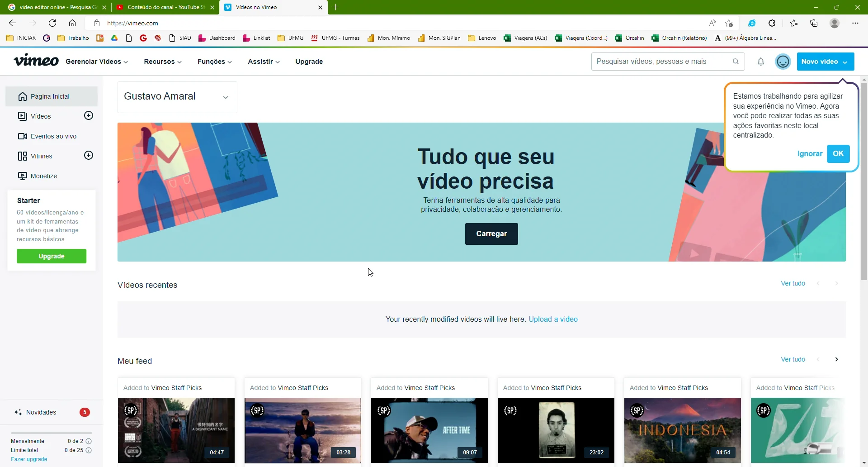Open the Vimeo home via the logo

coord(36,60)
